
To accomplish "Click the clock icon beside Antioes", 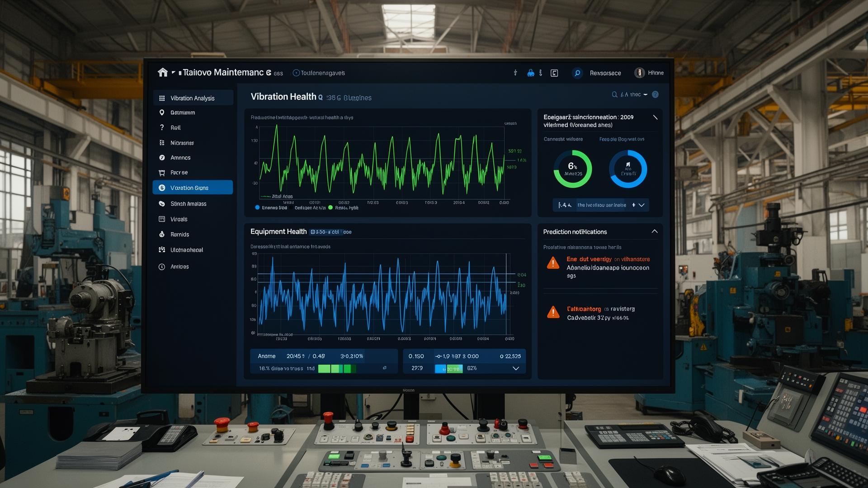I will (x=162, y=267).
